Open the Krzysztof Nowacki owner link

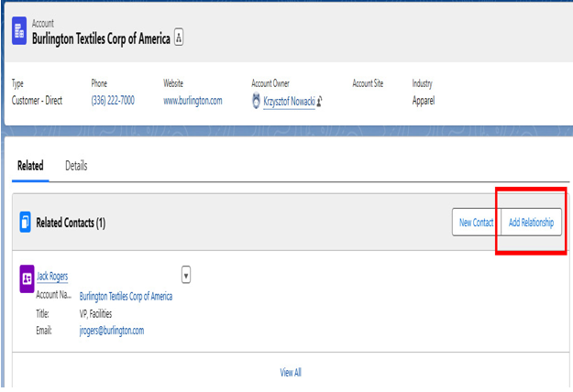[x=289, y=102]
